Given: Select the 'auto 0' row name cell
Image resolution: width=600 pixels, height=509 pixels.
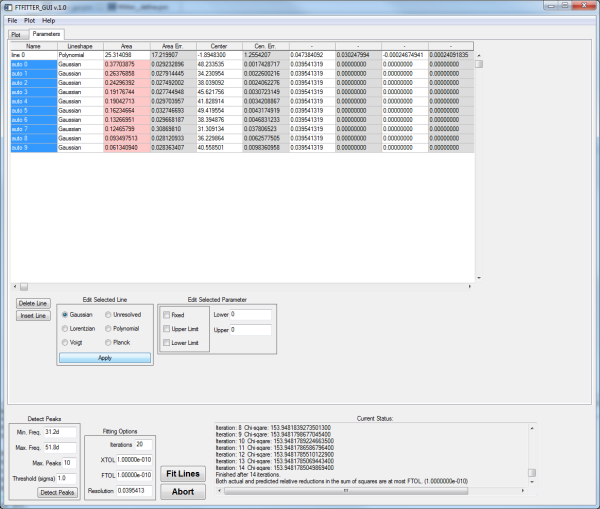Looking at the screenshot, I should [34, 64].
